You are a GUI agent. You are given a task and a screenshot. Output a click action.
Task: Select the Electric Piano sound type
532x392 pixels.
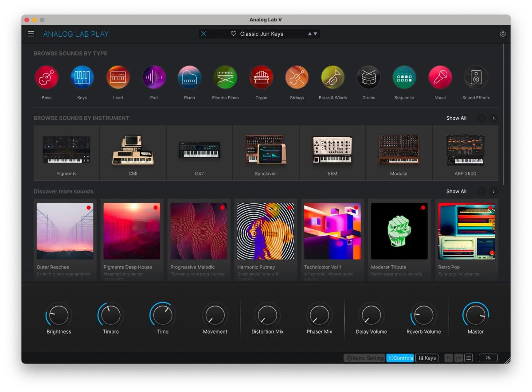coord(225,78)
